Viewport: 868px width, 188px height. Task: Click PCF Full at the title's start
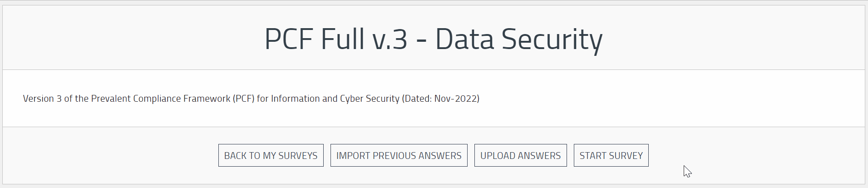[x=315, y=40]
